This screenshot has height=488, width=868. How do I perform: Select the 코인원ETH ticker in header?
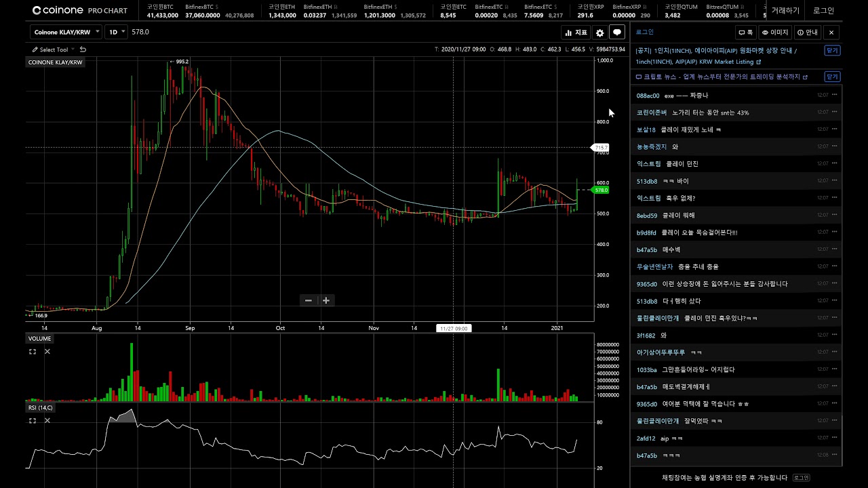tap(282, 11)
